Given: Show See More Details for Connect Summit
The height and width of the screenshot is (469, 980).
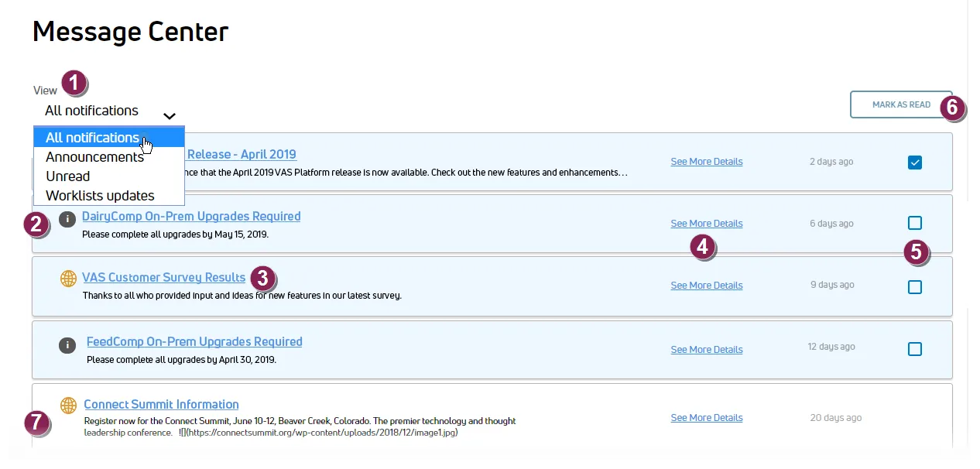Looking at the screenshot, I should pos(707,418).
